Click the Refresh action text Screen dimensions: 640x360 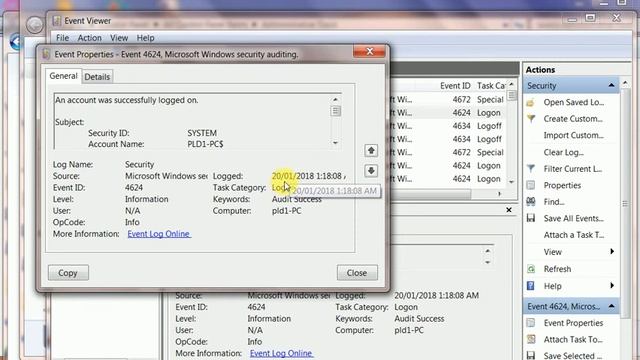tap(557, 269)
